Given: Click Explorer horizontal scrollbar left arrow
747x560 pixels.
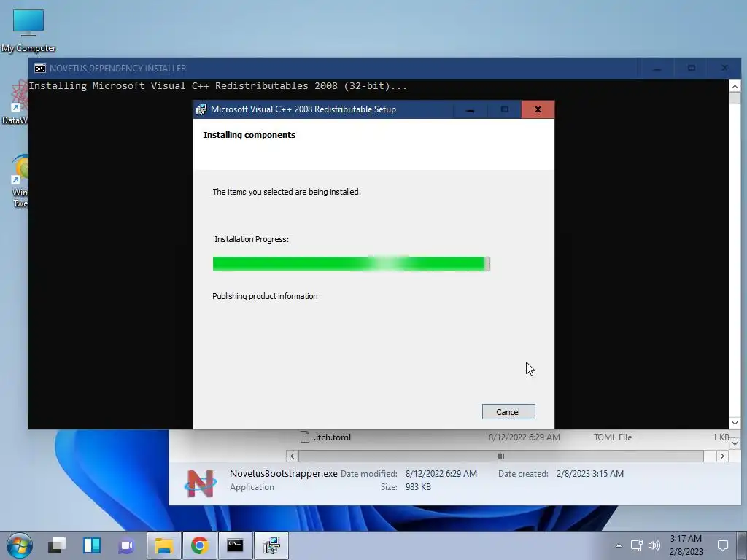Looking at the screenshot, I should click(292, 456).
